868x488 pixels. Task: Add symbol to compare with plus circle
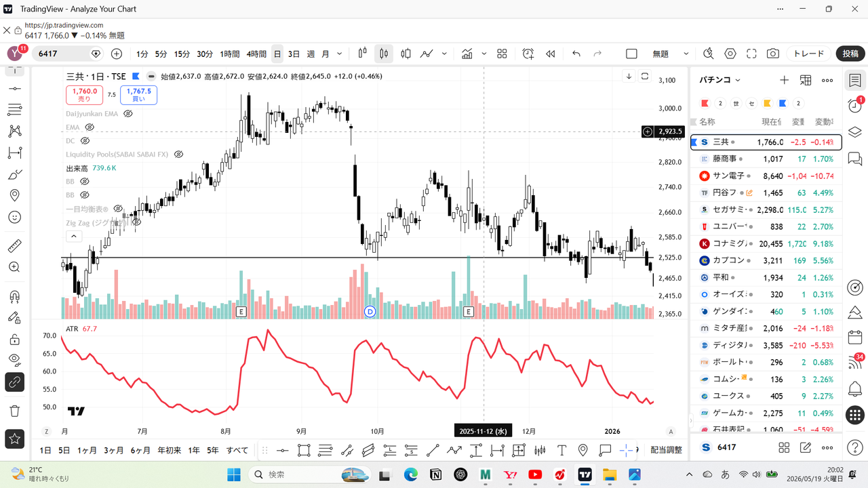point(117,54)
